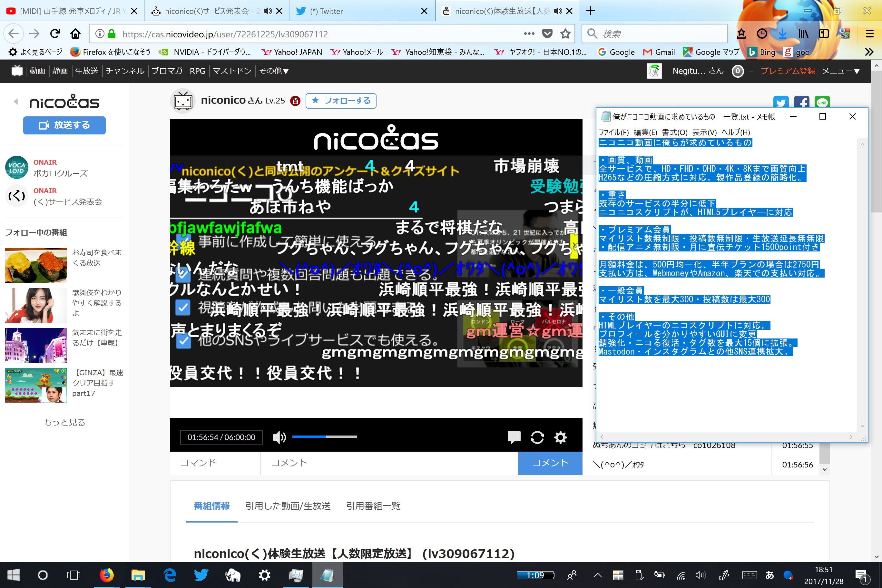Open Microsoft Edge from the taskbar
This screenshot has width=882, height=588.
pyautogui.click(x=170, y=575)
